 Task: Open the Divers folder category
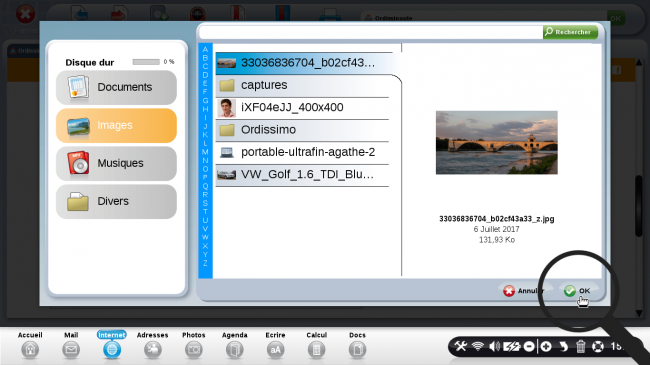pos(116,201)
